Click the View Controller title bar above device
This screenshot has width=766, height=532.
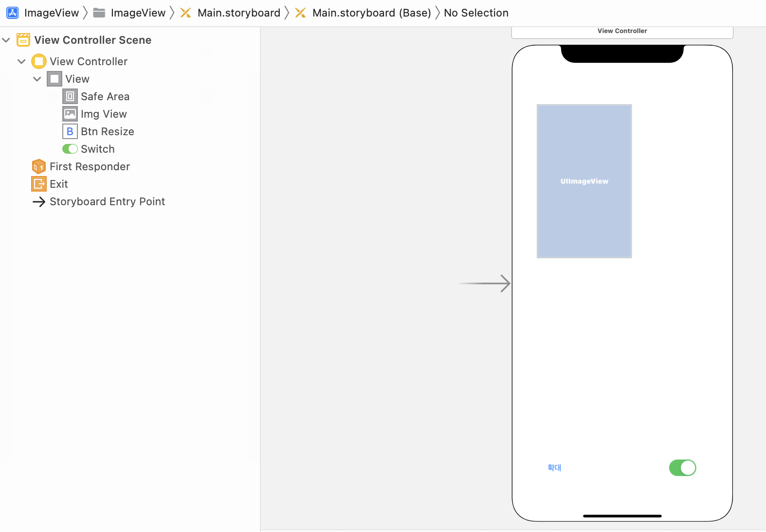(x=622, y=32)
